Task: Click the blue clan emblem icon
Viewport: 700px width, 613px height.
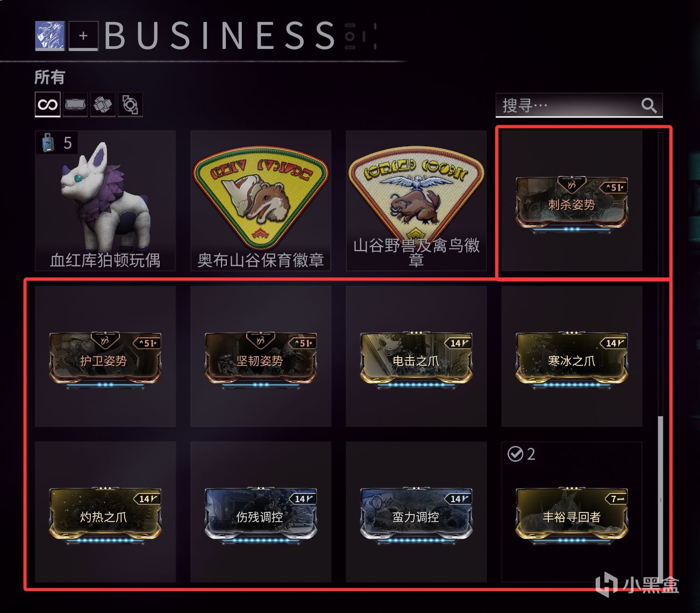Action: tap(50, 36)
